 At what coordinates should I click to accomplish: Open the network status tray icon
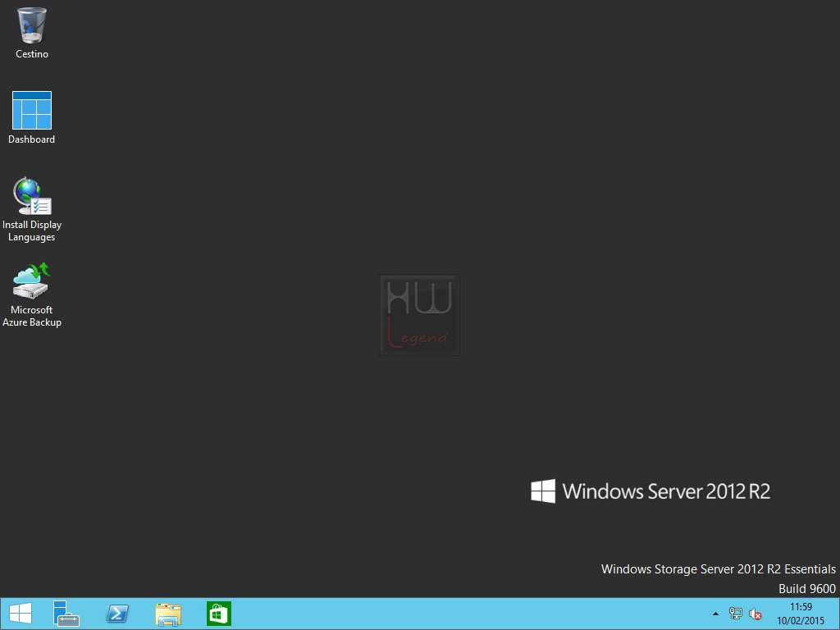736,614
